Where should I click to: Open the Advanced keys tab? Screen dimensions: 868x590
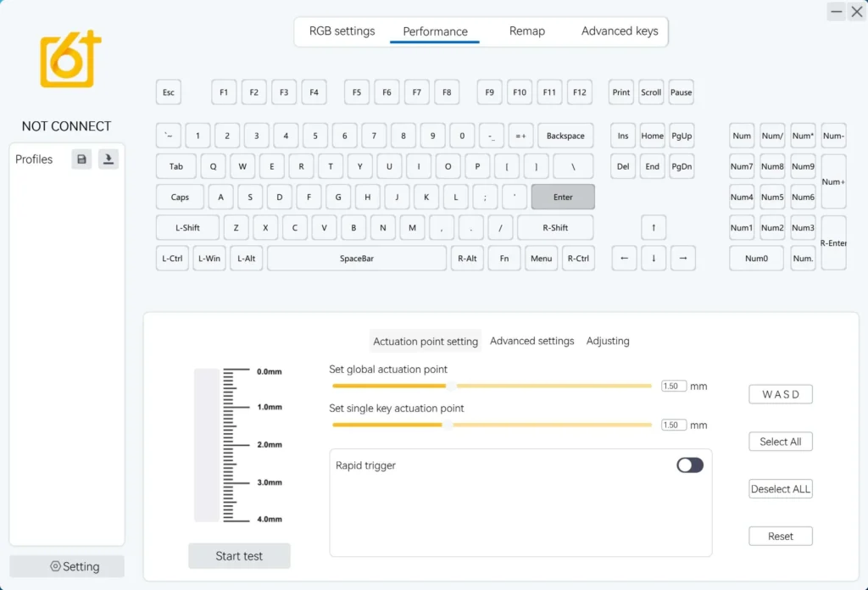click(620, 31)
